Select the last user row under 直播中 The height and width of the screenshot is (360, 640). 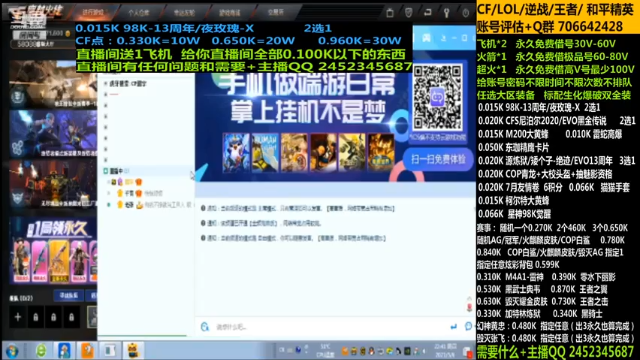[x=147, y=205]
